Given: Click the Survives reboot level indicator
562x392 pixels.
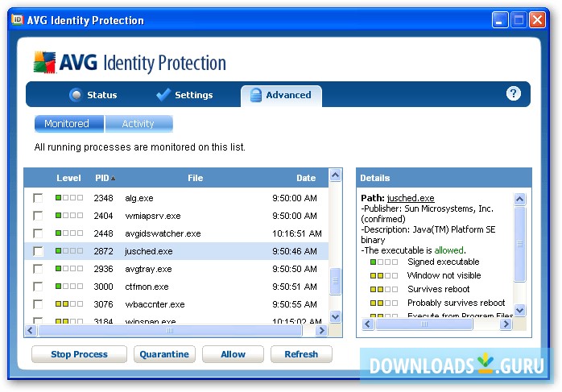Looking at the screenshot, I should [384, 289].
